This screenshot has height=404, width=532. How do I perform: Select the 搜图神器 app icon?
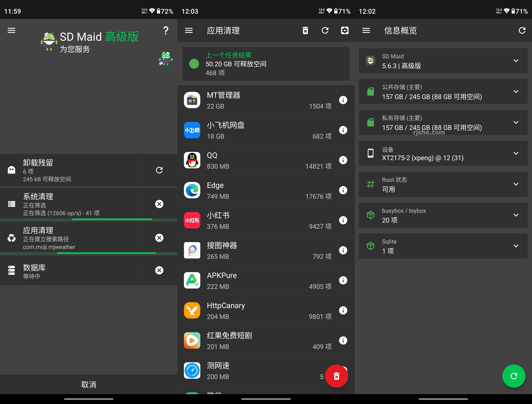click(192, 250)
